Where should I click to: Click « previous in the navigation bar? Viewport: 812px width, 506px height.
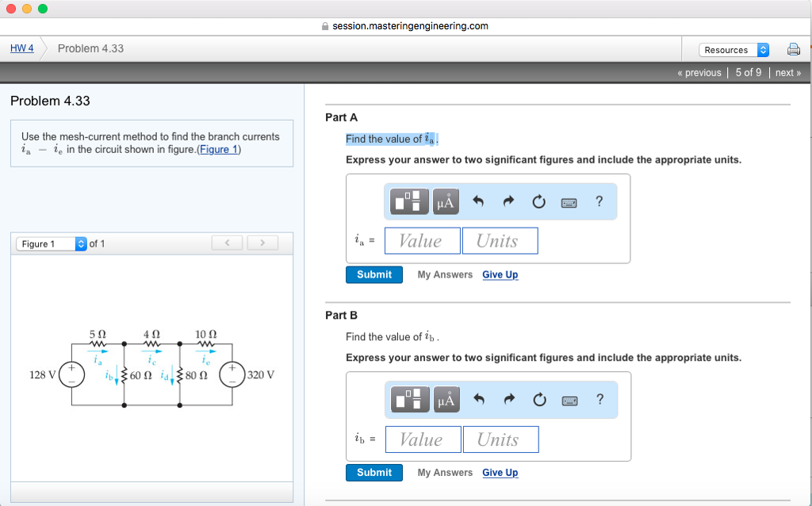tap(698, 72)
